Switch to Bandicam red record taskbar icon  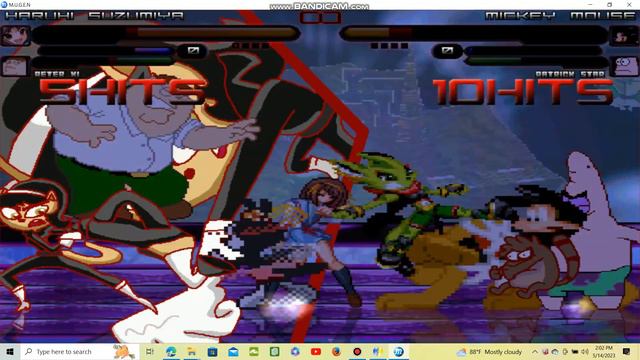coord(357,351)
